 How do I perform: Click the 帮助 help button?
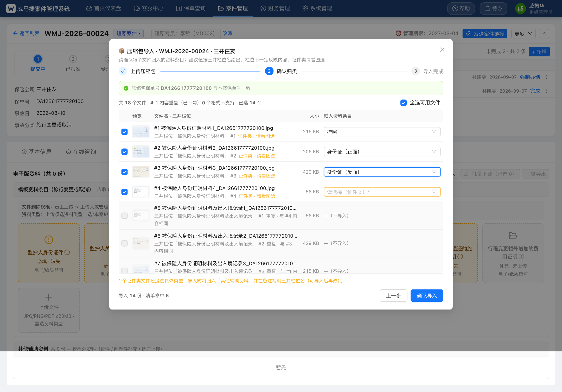coord(461,9)
